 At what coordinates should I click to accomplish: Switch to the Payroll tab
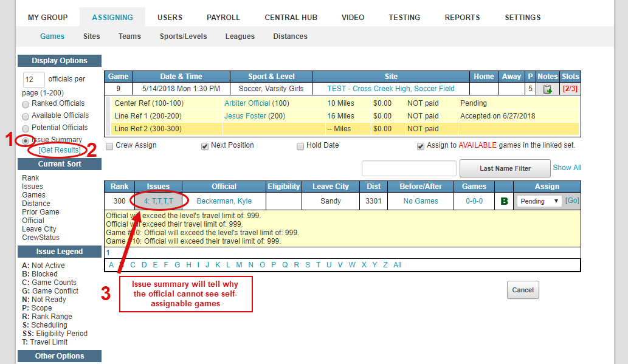(223, 18)
